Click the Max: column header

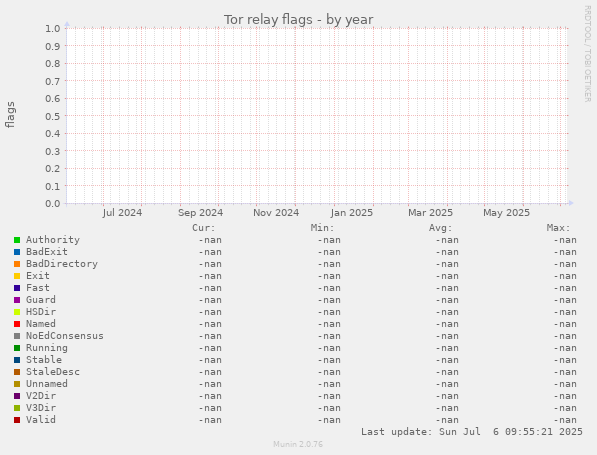point(559,228)
